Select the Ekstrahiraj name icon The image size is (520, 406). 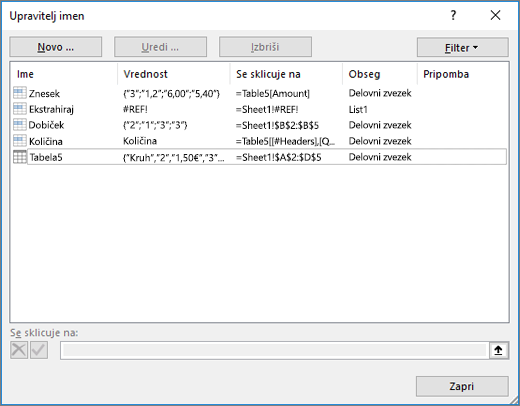pos(20,109)
